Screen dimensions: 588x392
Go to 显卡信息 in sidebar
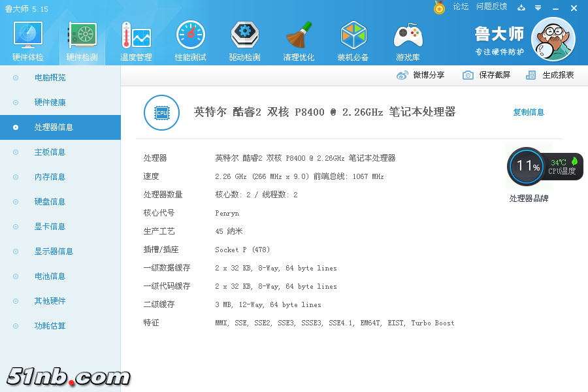pos(50,227)
